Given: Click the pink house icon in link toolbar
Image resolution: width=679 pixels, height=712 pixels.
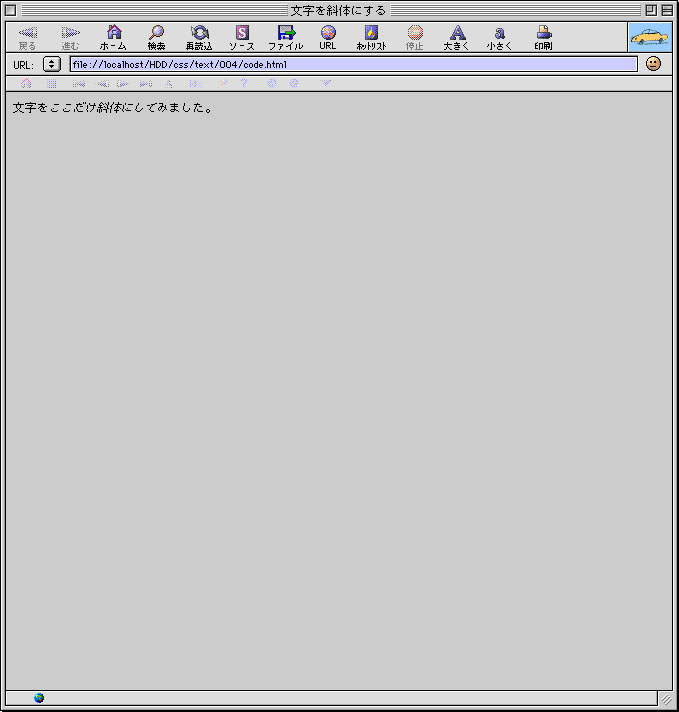Looking at the screenshot, I should tap(26, 83).
